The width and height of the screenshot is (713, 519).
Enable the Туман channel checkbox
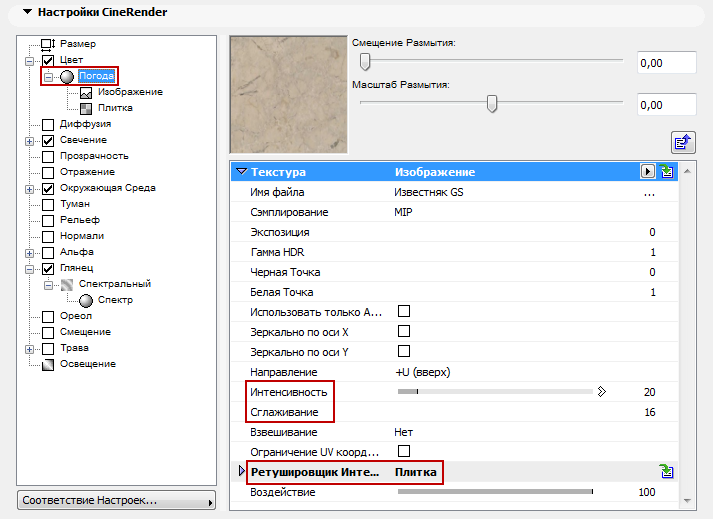(x=48, y=204)
